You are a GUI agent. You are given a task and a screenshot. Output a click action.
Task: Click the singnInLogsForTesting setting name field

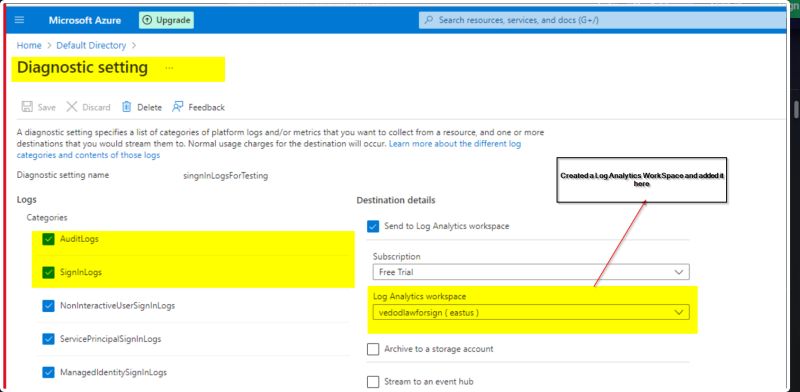pyautogui.click(x=226, y=176)
